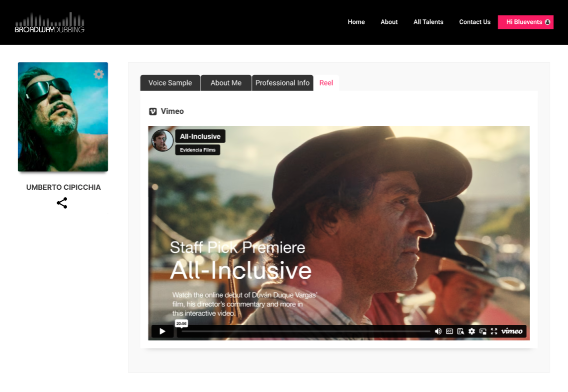Go to the Home page
568x392 pixels.
356,22
